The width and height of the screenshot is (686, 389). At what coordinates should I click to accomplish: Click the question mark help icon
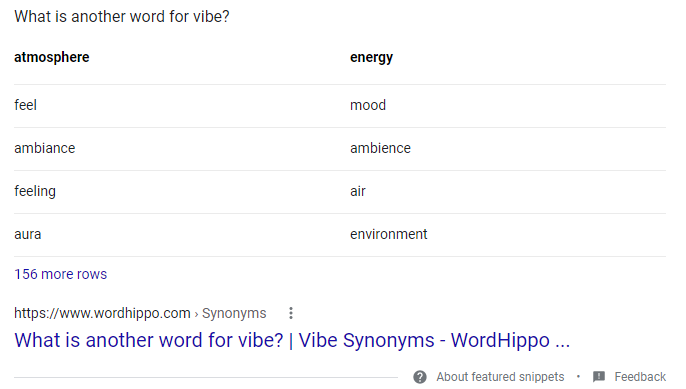coord(420,377)
